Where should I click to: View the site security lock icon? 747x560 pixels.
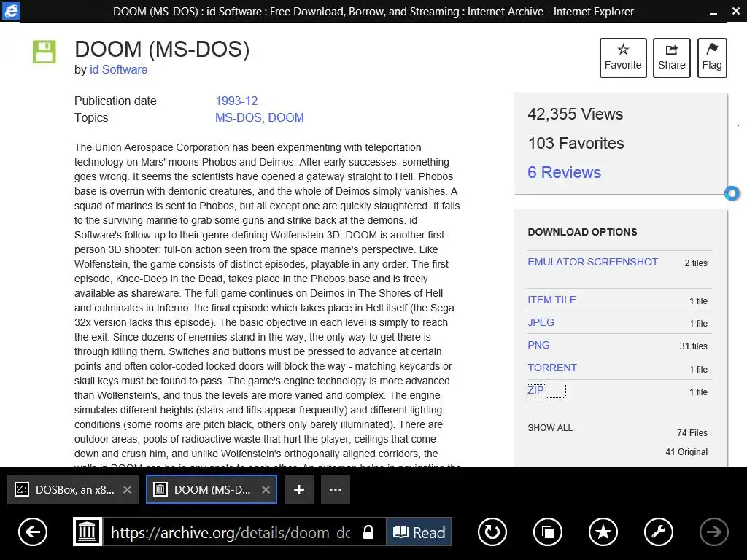point(368,532)
